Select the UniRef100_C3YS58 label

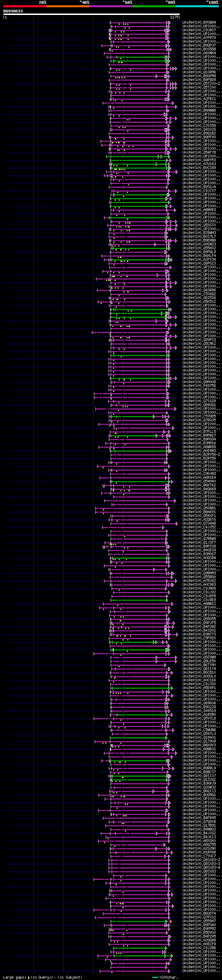[199, 125]
